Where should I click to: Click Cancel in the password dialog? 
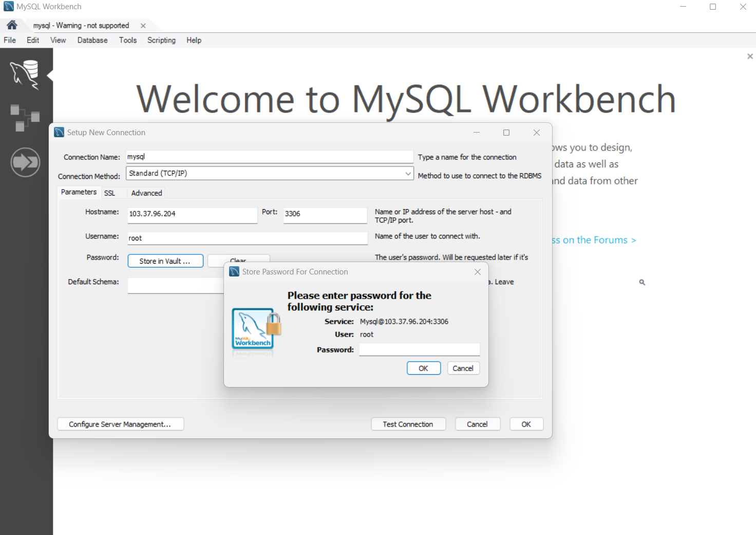coord(463,368)
